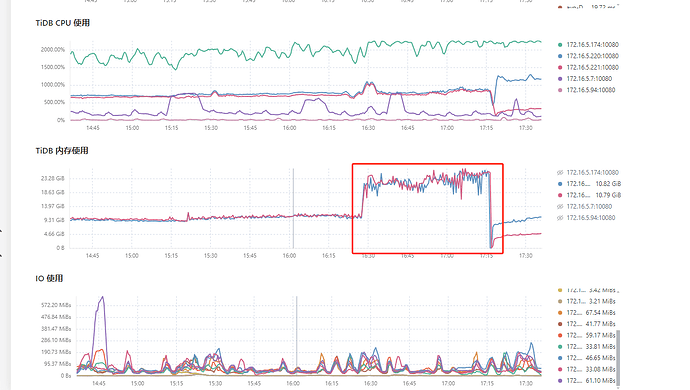Toggle IO legend series with 46.65 MiBs
Viewport: 690px width, 390px height.
click(x=587, y=358)
